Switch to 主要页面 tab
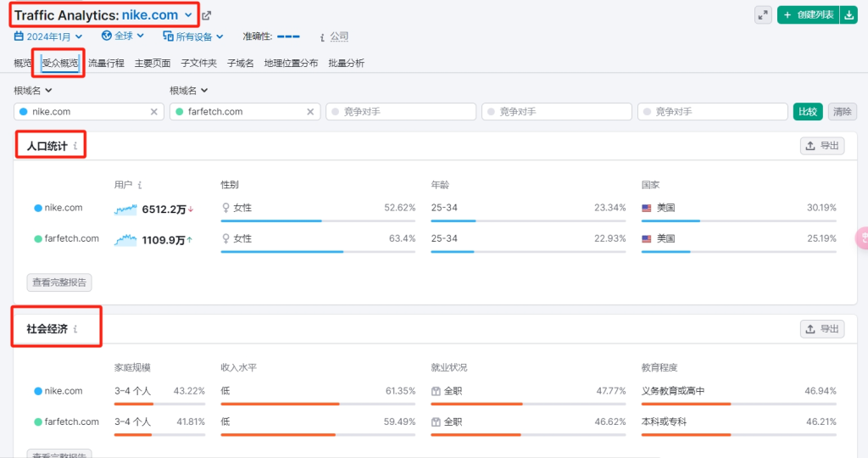 [153, 63]
